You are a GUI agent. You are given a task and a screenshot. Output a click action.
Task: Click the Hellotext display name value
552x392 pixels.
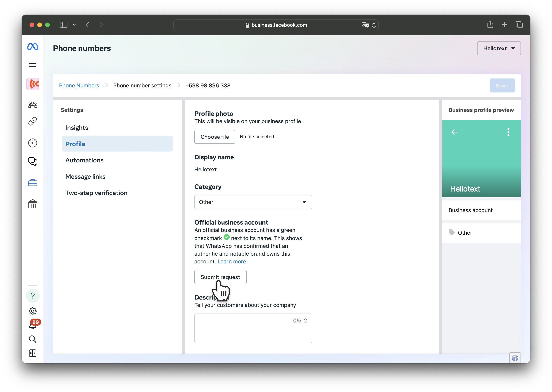(205, 169)
